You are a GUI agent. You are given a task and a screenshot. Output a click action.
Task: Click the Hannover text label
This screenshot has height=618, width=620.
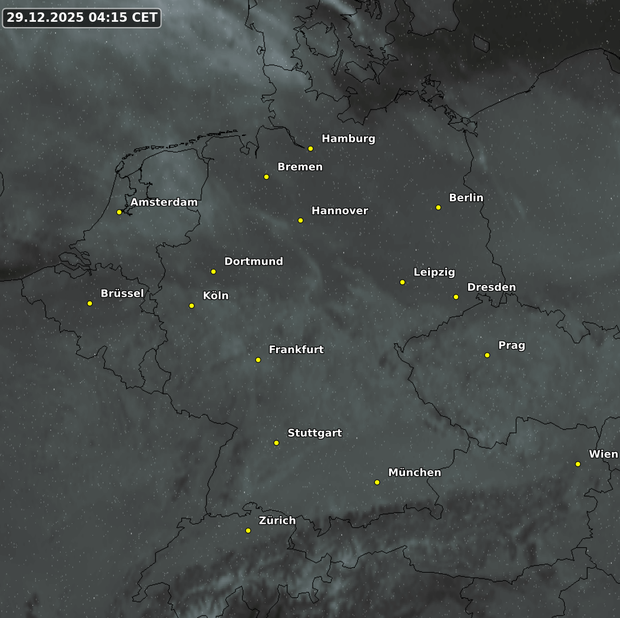[339, 211]
